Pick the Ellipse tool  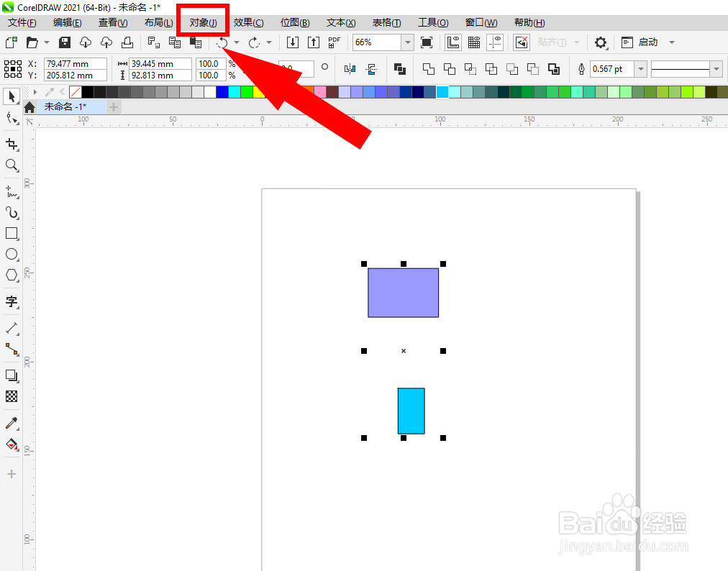point(11,254)
